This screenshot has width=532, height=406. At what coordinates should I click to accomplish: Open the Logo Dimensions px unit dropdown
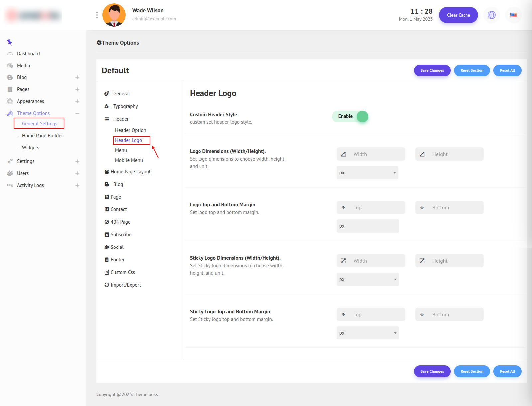tap(367, 173)
